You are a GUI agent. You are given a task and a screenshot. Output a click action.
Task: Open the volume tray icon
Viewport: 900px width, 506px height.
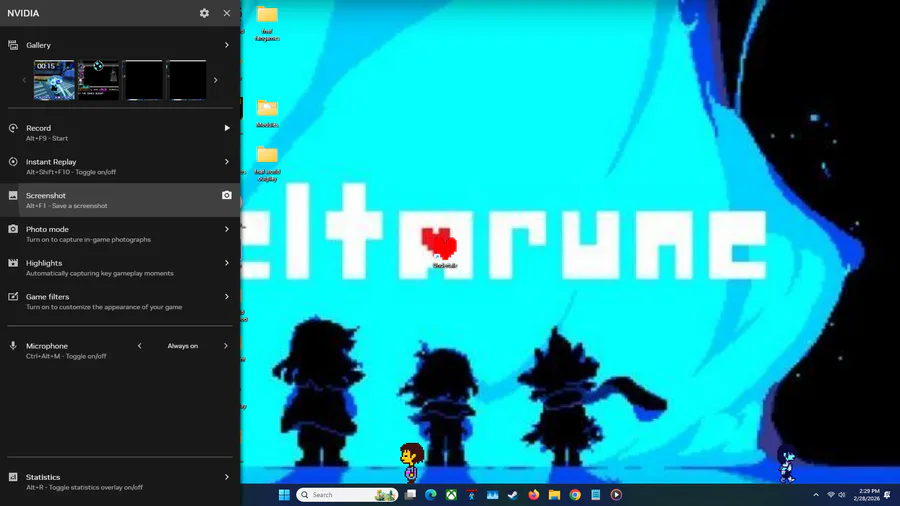pyautogui.click(x=841, y=495)
